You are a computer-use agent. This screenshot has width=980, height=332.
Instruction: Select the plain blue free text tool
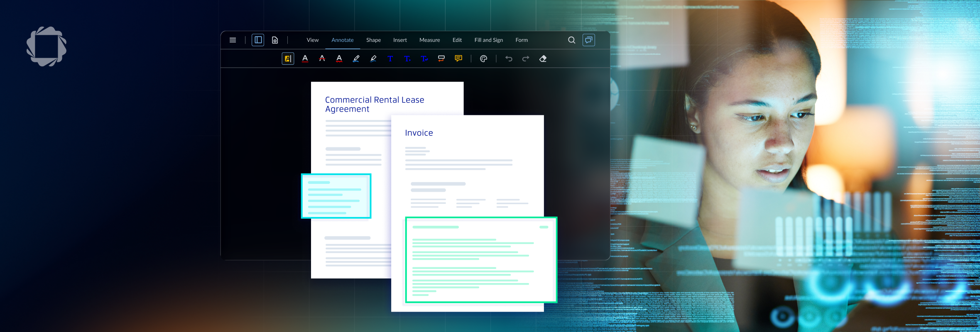pyautogui.click(x=390, y=59)
